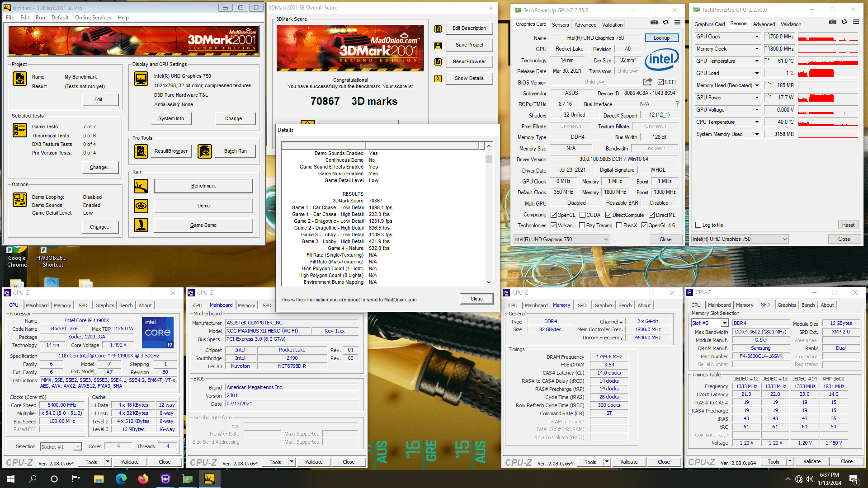Click the Details list scroll up arrow
Image resolution: width=868 pixels, height=488 pixels.
[489, 146]
